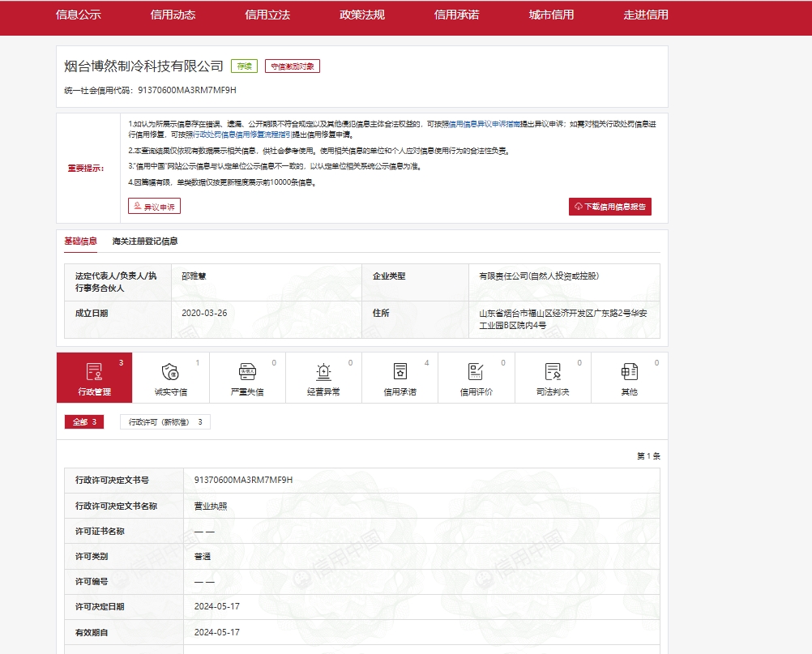
Task: Click establishment date 2020-03-26
Action: (x=204, y=314)
